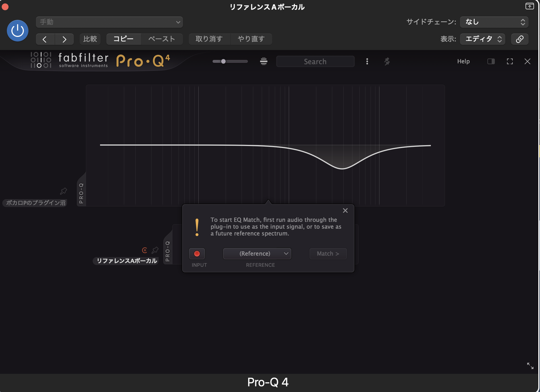Open the サイドチェーン dropdown set to なし

pyautogui.click(x=494, y=22)
